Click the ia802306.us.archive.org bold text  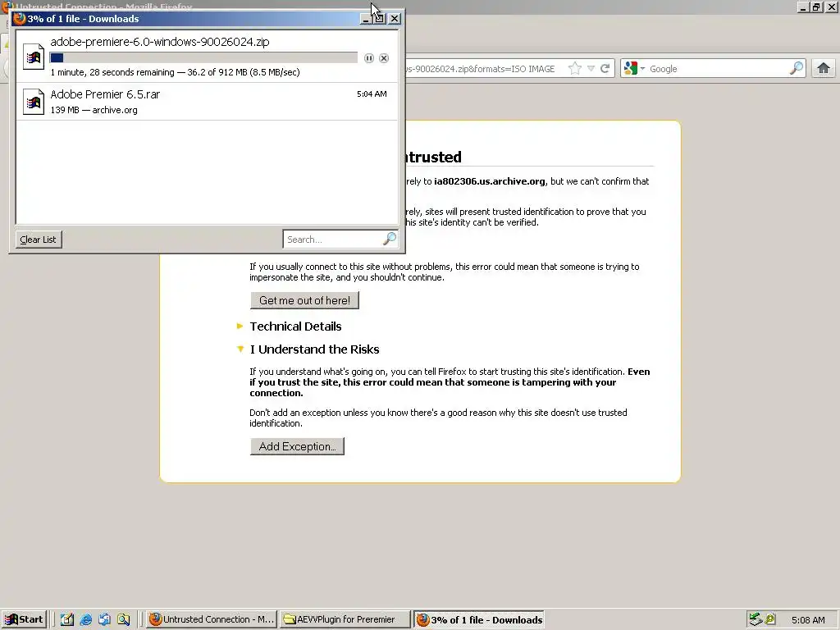pyautogui.click(x=490, y=181)
